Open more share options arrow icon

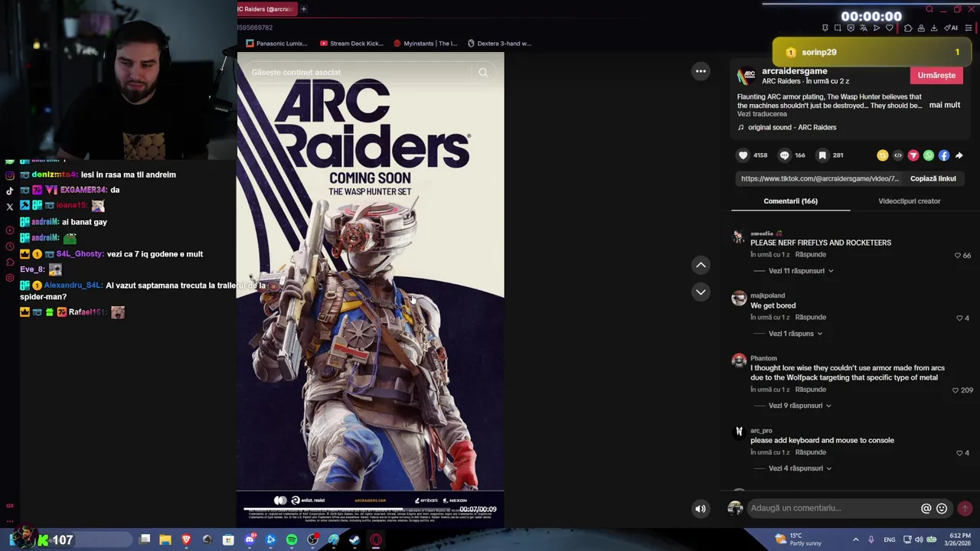959,155
